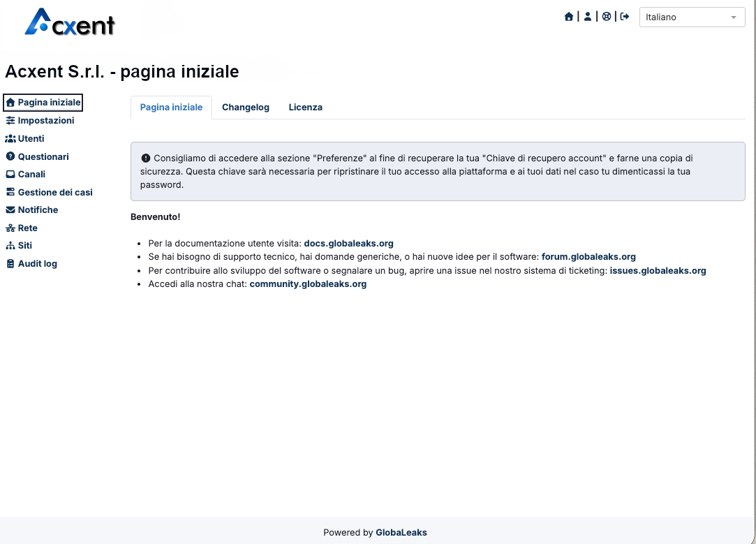The image size is (756, 544).
Task: Open Audit log from the sidebar
Action: pyautogui.click(x=37, y=264)
